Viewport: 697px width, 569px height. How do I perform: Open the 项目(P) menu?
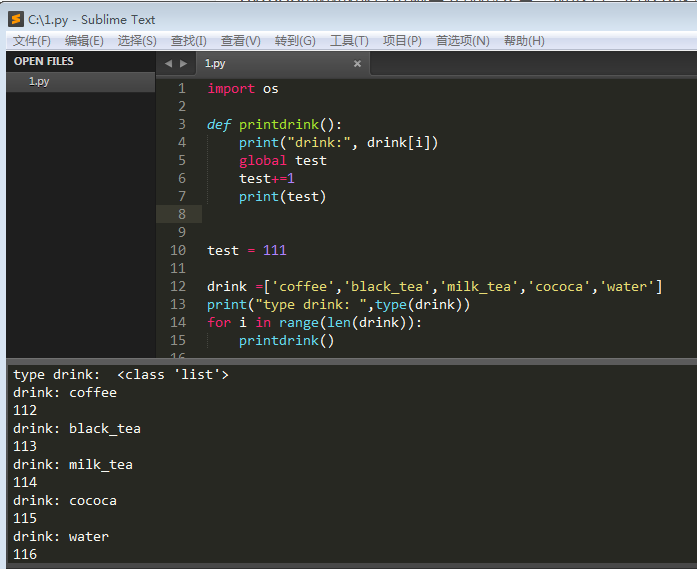pos(402,41)
